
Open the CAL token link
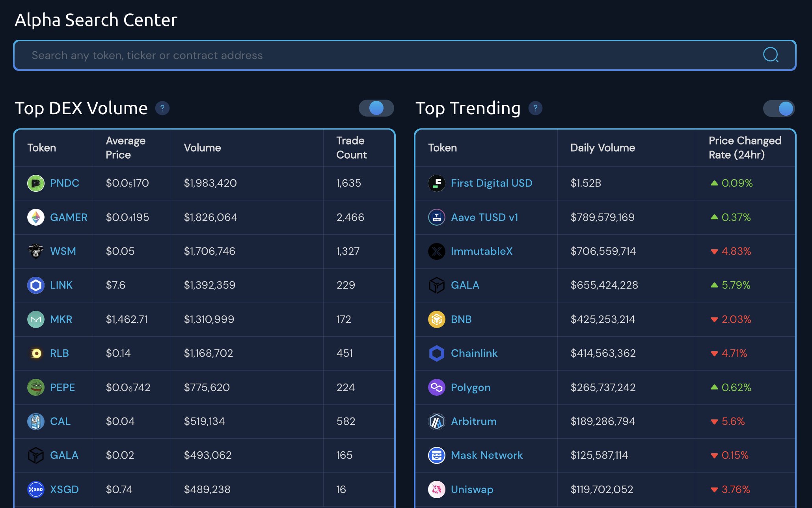coord(60,421)
